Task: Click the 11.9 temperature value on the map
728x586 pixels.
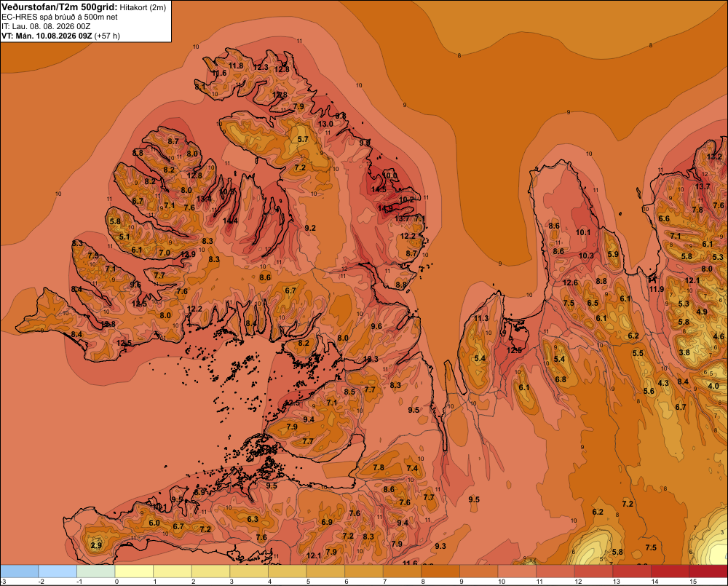Action: click(x=657, y=289)
